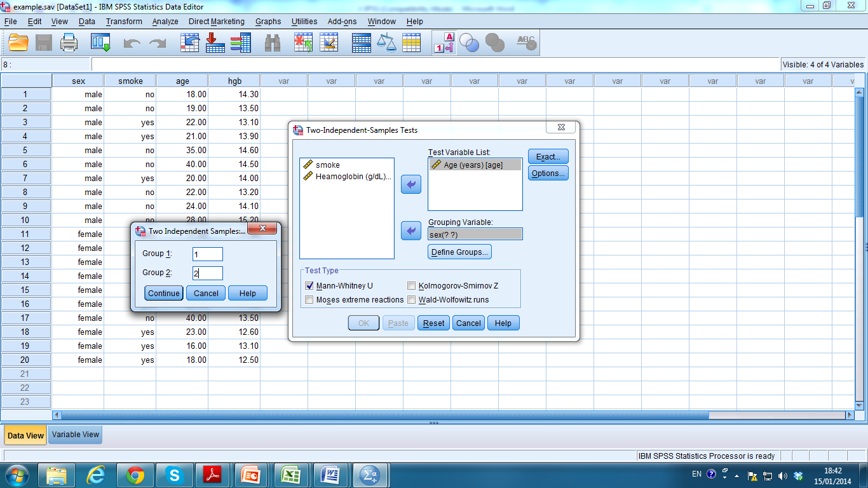Open the Options... button
The width and height of the screenshot is (868, 488).
tap(548, 173)
